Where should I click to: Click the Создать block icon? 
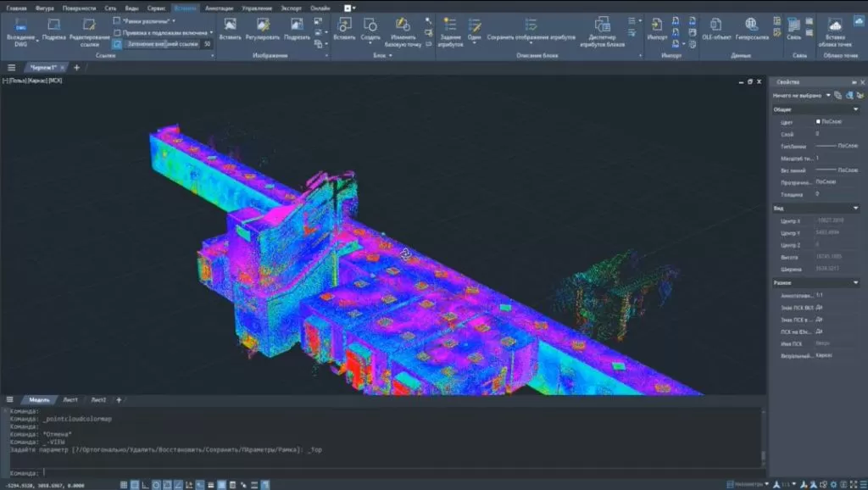(370, 25)
